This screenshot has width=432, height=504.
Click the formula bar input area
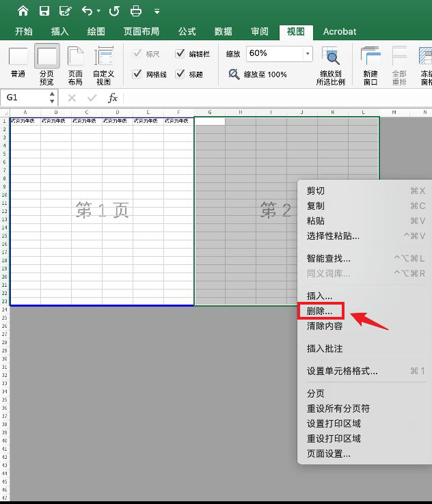click(278, 98)
